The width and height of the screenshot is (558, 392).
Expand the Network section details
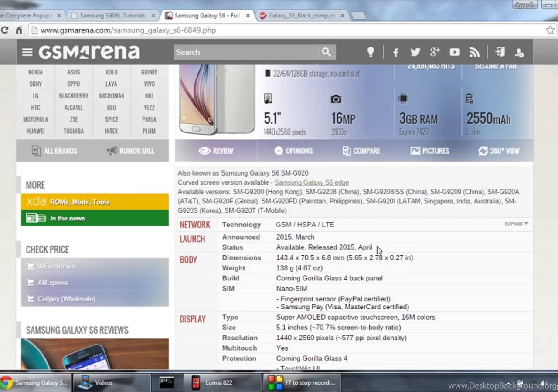517,224
